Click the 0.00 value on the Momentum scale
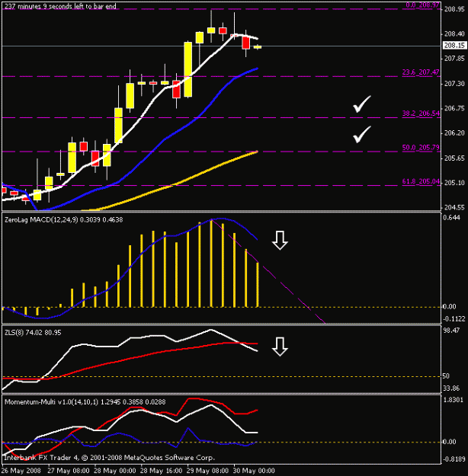This screenshot has width=468, height=476. [x=450, y=442]
